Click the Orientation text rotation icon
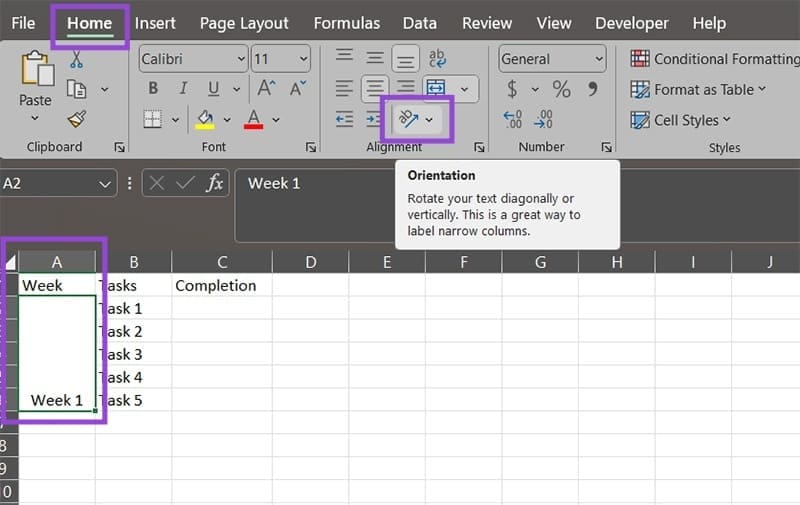Viewport: 800px width, 505px height. coord(408,120)
